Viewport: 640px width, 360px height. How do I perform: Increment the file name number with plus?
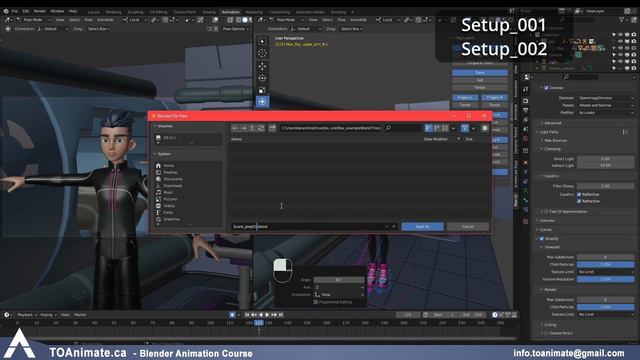click(x=394, y=227)
